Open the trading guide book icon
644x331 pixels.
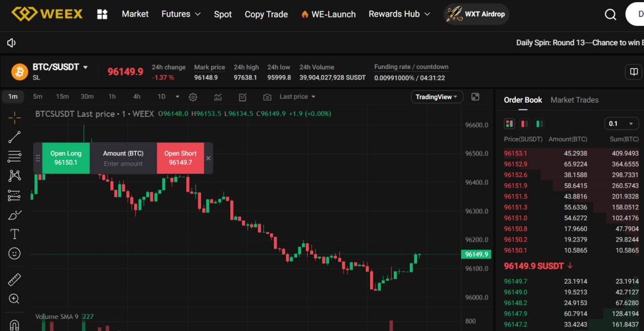(x=634, y=72)
